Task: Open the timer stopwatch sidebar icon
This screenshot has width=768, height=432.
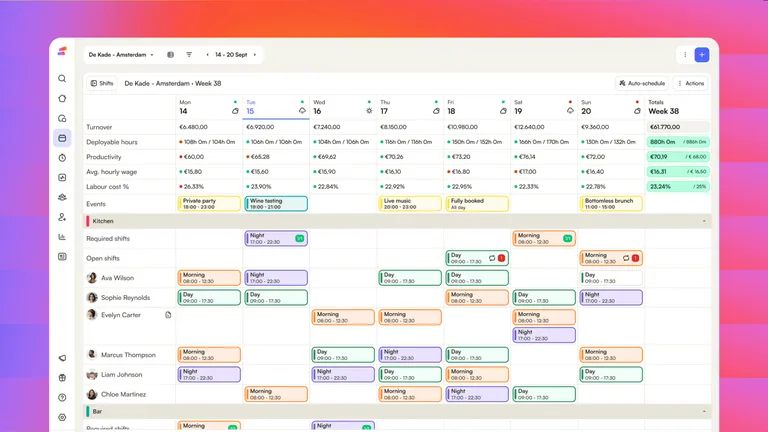Action: pyautogui.click(x=62, y=158)
